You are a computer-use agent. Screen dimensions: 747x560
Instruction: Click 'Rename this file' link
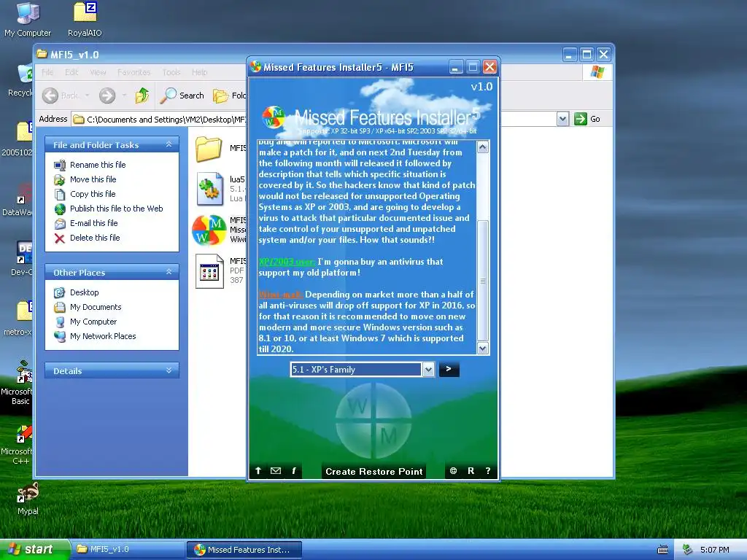click(x=98, y=165)
